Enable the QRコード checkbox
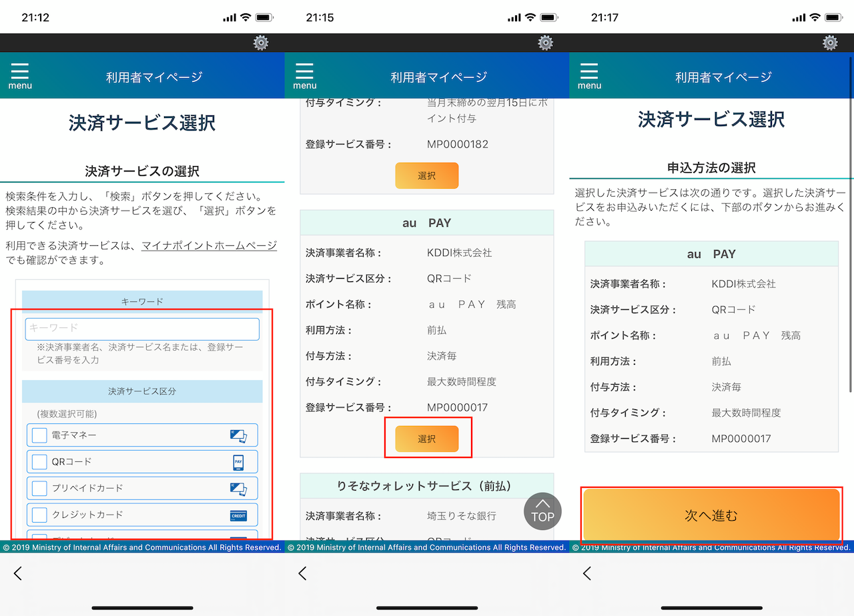This screenshot has width=854, height=616. tap(40, 462)
